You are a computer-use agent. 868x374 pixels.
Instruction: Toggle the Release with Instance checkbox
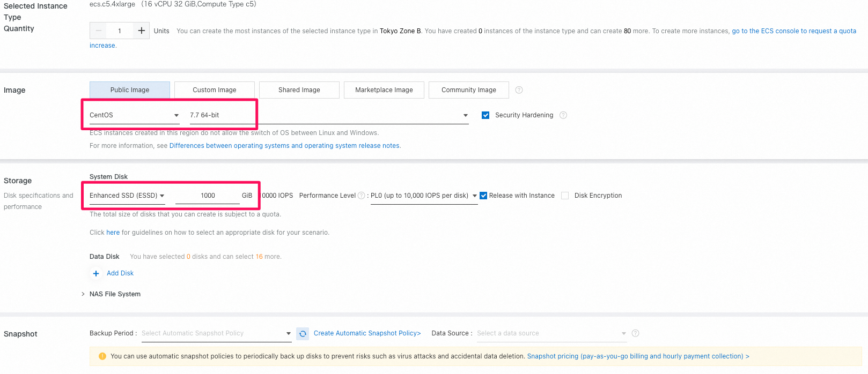click(483, 196)
